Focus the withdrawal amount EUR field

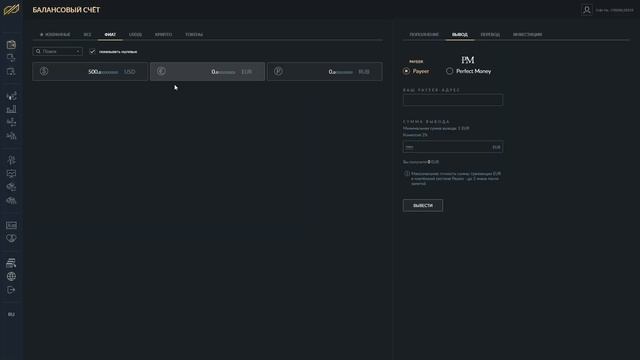[453, 147]
